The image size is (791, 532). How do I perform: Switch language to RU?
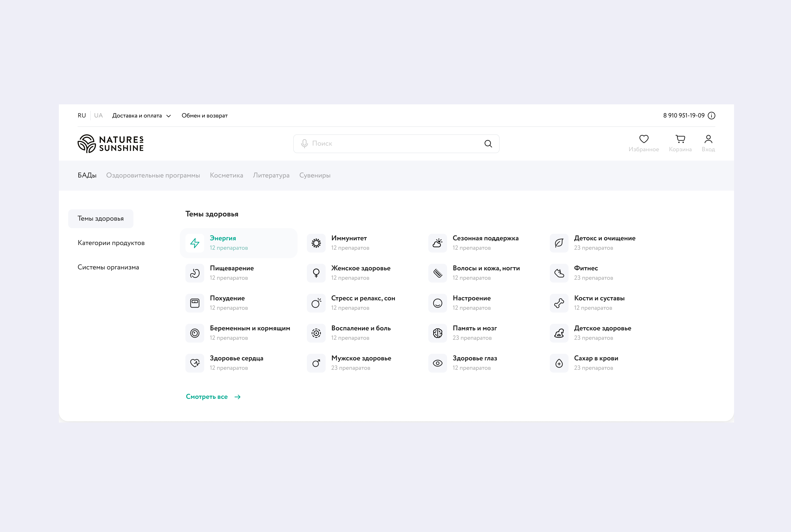[x=82, y=115]
